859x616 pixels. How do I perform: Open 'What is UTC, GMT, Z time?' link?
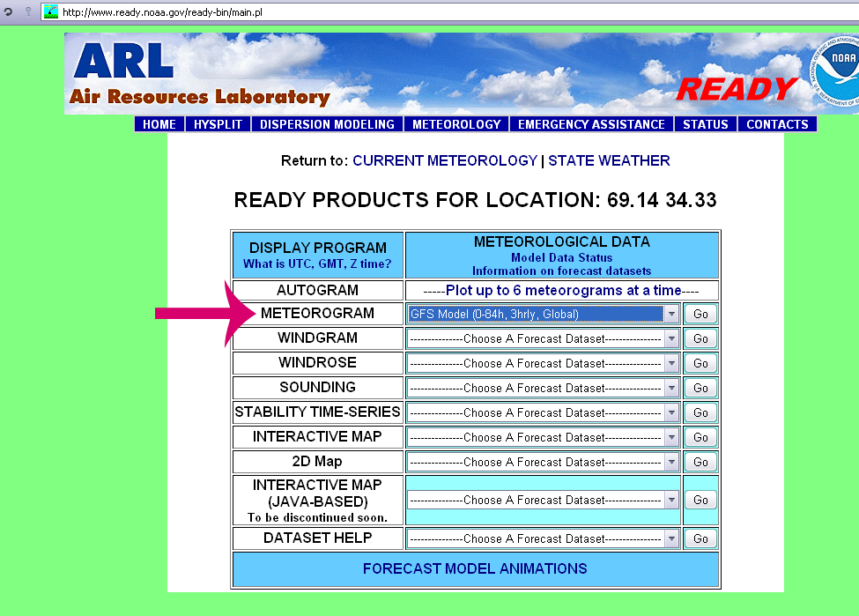click(x=317, y=264)
